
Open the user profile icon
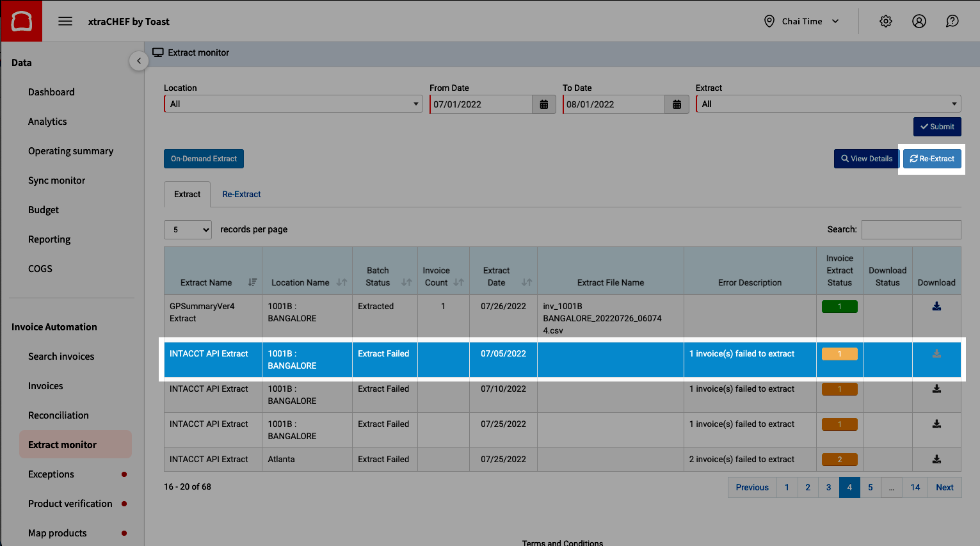[x=919, y=21]
